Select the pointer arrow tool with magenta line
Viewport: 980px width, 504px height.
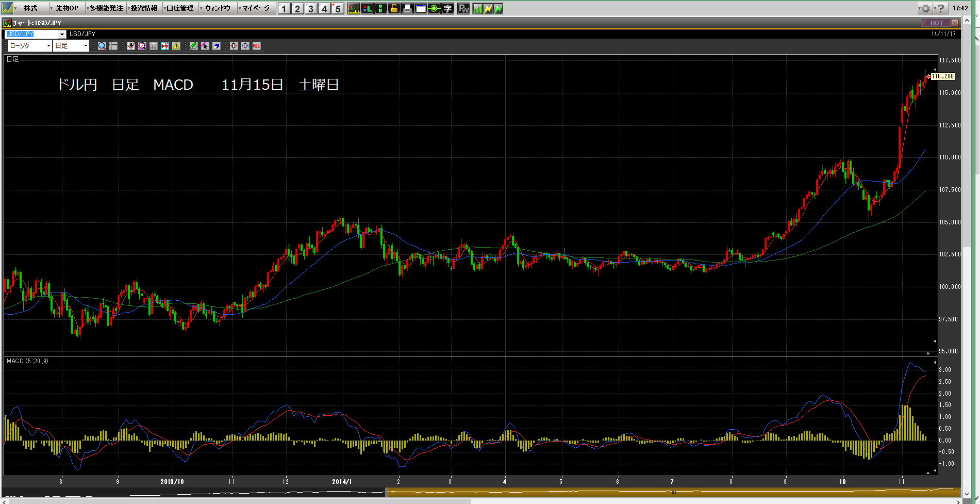tap(205, 46)
